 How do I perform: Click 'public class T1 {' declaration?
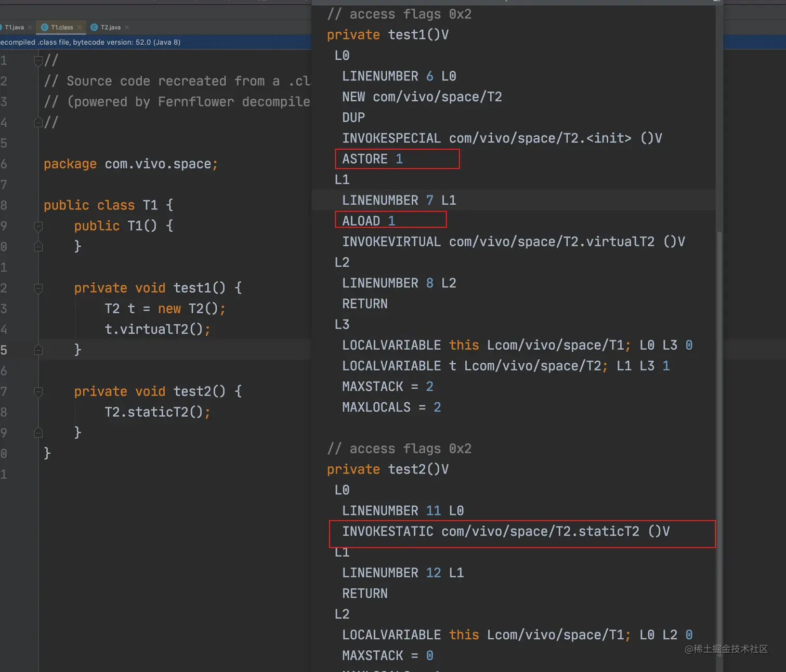(108, 205)
